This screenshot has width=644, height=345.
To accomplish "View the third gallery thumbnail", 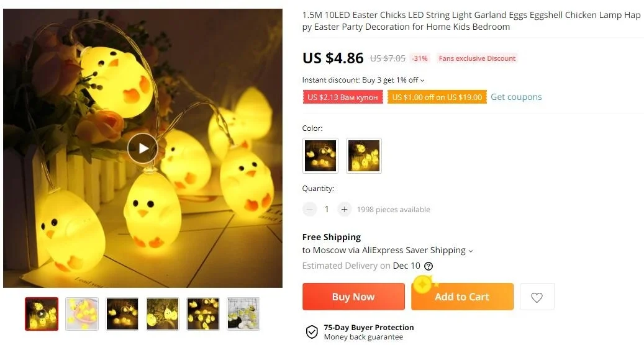I will click(x=122, y=314).
